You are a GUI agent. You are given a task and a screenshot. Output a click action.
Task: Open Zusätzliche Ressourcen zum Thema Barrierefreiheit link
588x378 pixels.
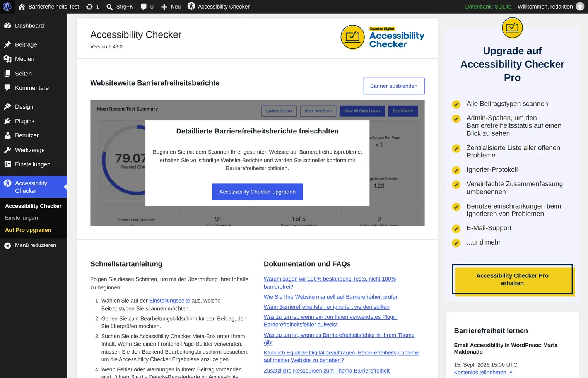[x=326, y=371]
